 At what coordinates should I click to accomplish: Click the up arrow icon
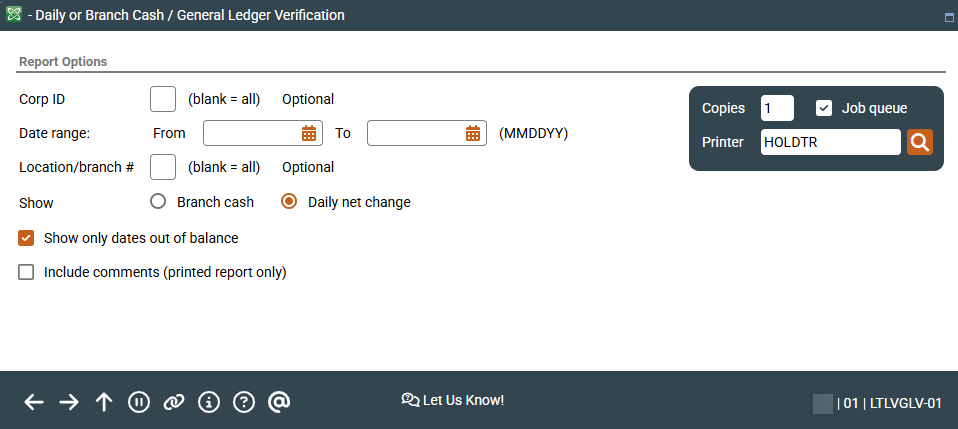point(104,402)
